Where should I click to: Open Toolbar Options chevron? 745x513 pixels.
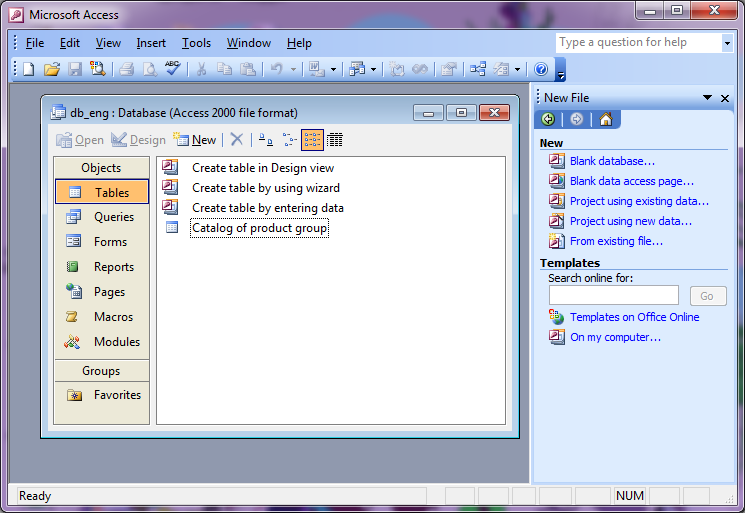(x=561, y=70)
